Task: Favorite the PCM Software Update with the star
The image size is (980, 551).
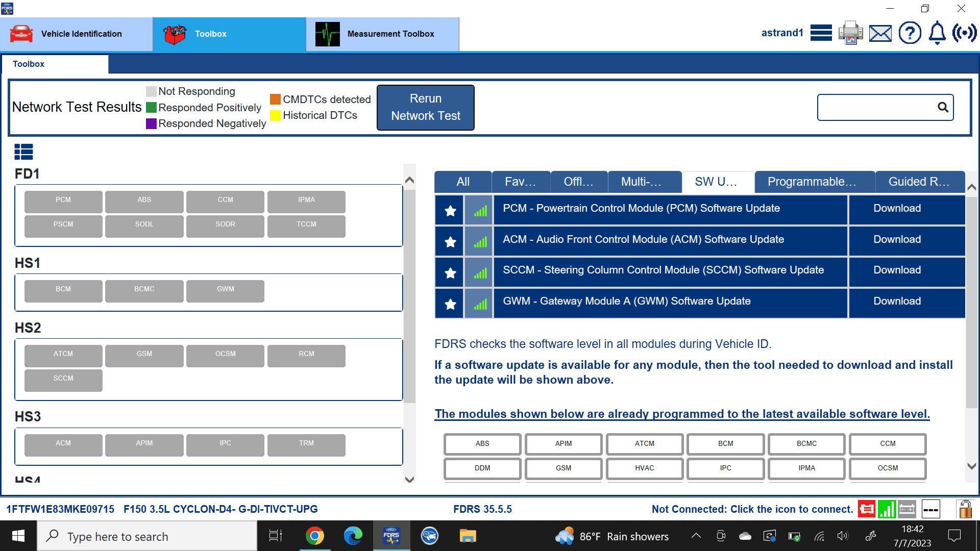Action: point(449,210)
